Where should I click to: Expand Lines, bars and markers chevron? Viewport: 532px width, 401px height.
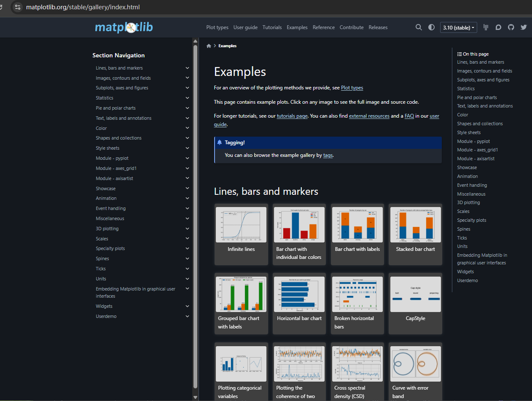(187, 68)
